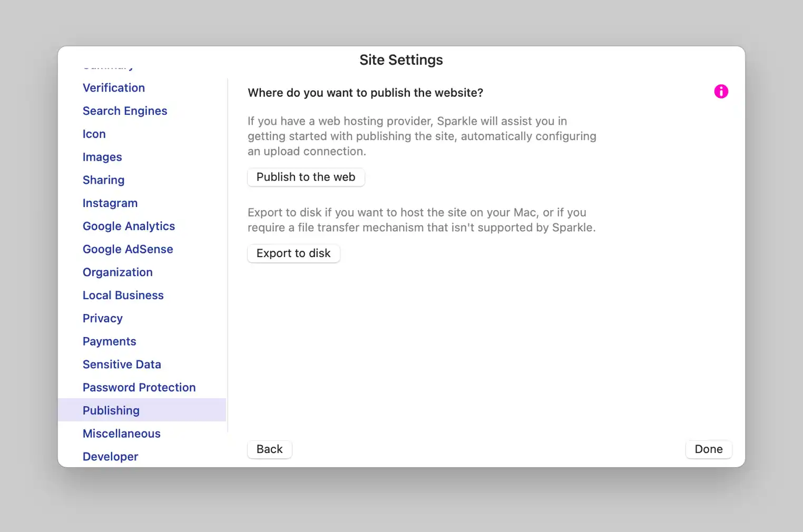Select the Developer section

[x=111, y=457]
